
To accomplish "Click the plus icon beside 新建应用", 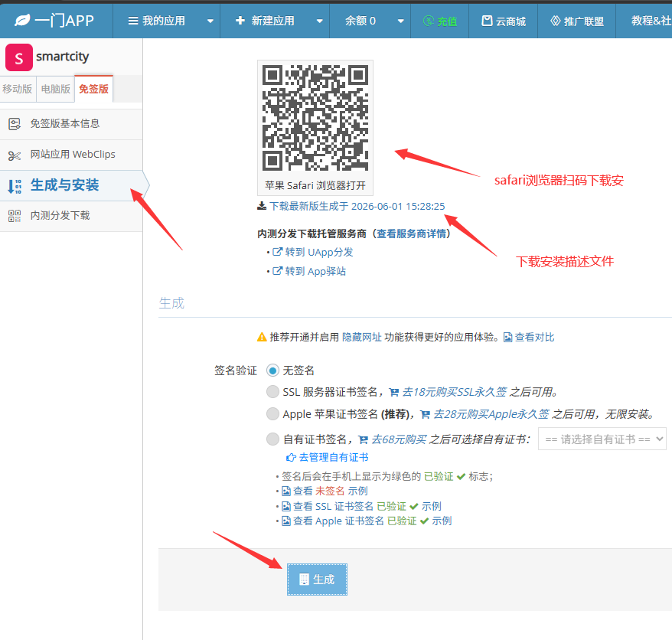I will tap(240, 20).
